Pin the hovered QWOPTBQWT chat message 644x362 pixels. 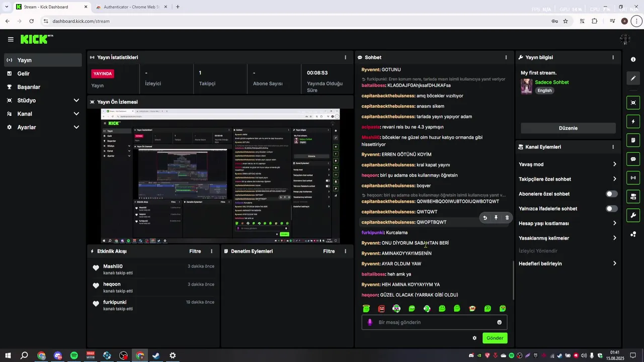tap(496, 218)
